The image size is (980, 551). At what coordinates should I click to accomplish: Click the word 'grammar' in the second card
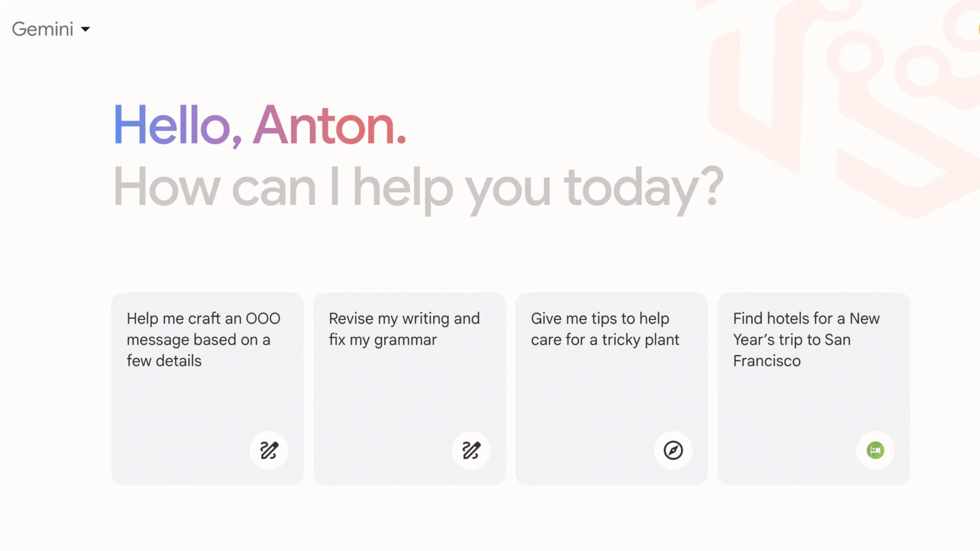point(405,340)
